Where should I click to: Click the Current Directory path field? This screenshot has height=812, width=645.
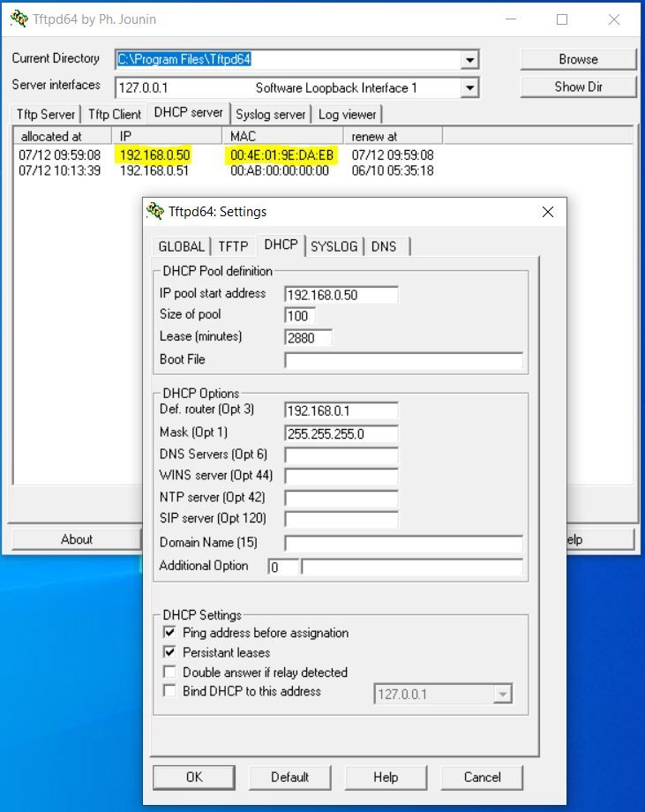tap(288, 59)
